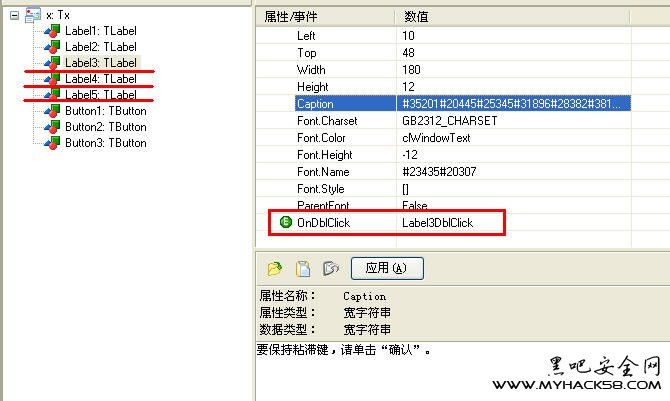The image size is (670, 401).
Task: Select Label2: TLabel in the tree
Action: pyautogui.click(x=100, y=47)
